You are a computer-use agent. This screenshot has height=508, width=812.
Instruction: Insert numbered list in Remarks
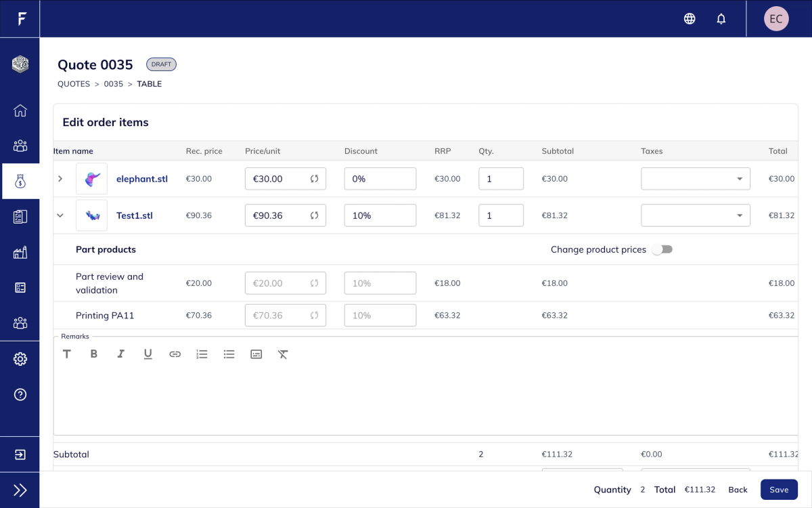point(202,354)
